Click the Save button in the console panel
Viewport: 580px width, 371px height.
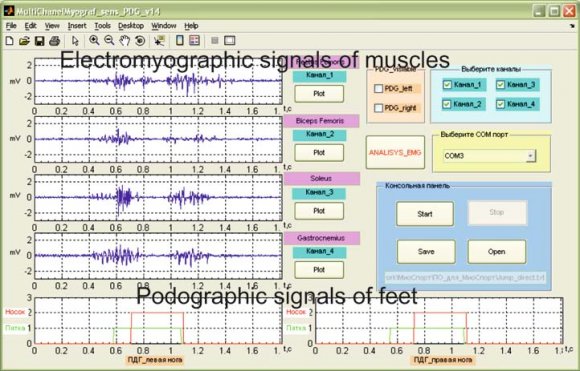click(x=426, y=252)
